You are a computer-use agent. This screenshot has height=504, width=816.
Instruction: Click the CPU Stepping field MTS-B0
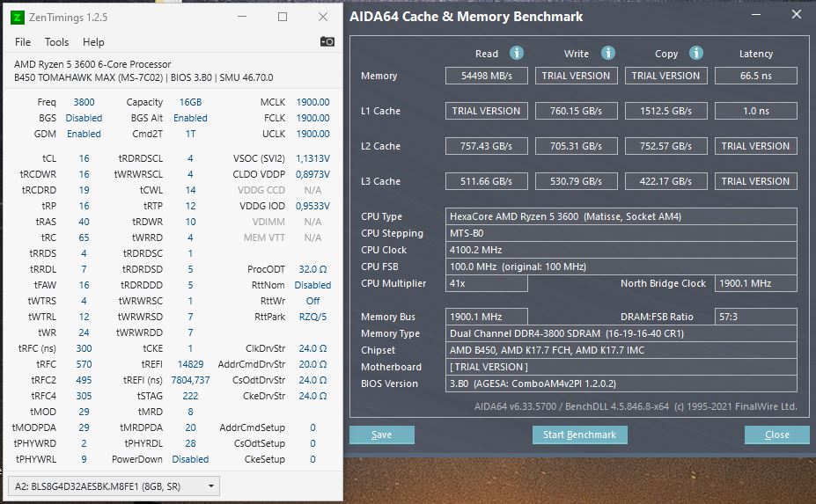621,233
